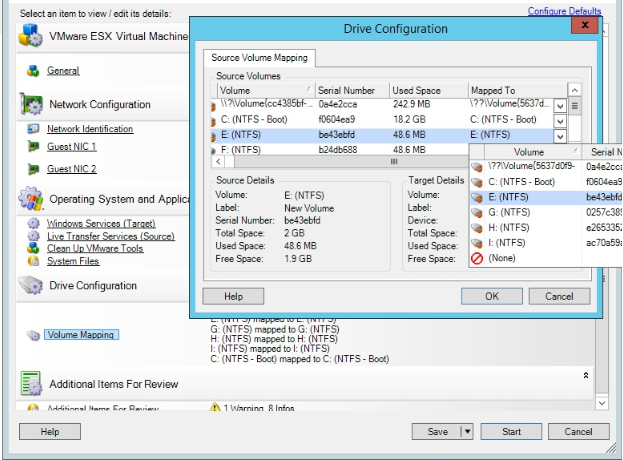
Task: Choose H: (NTFS) from the volume list
Action: 509,228
